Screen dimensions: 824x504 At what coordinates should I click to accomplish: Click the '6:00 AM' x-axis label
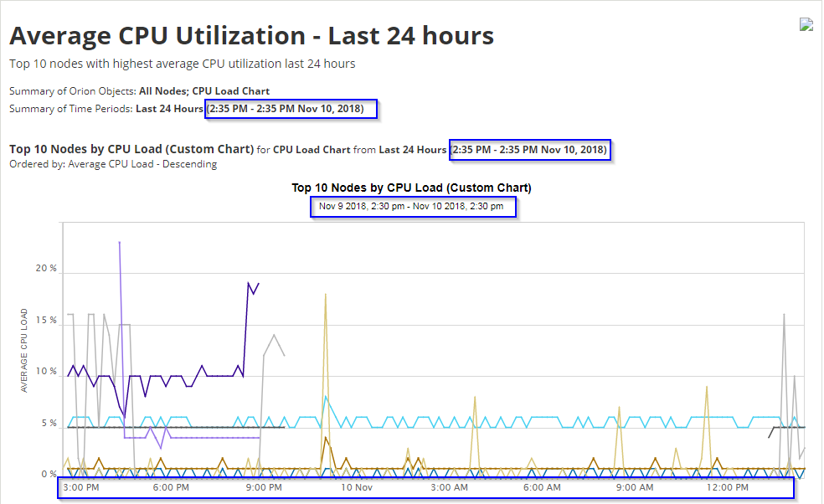tap(542, 487)
